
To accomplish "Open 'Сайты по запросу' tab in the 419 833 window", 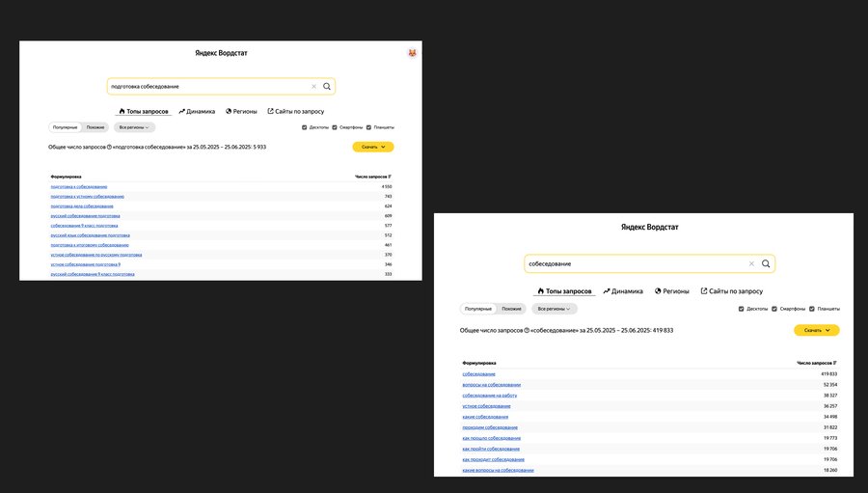I will (x=732, y=291).
